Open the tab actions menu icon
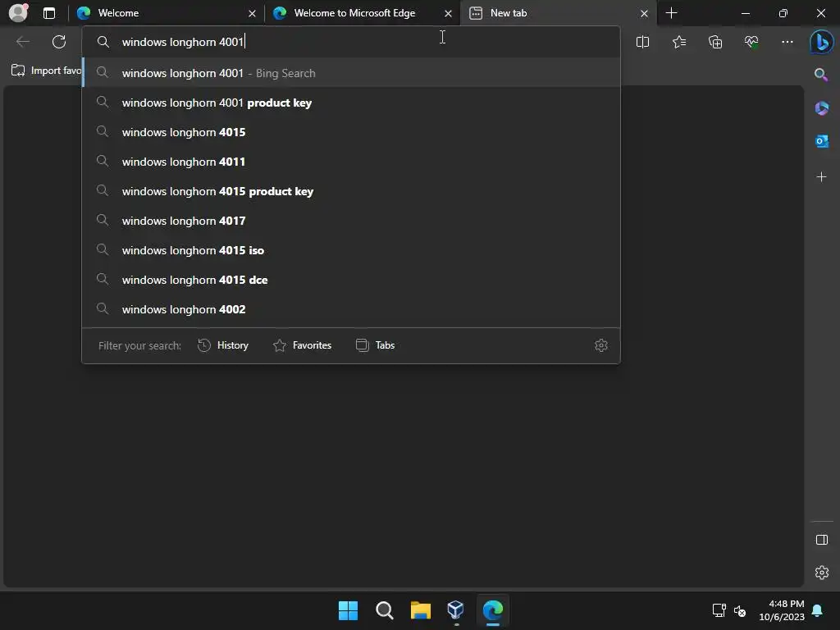The height and width of the screenshot is (630, 840). click(48, 13)
